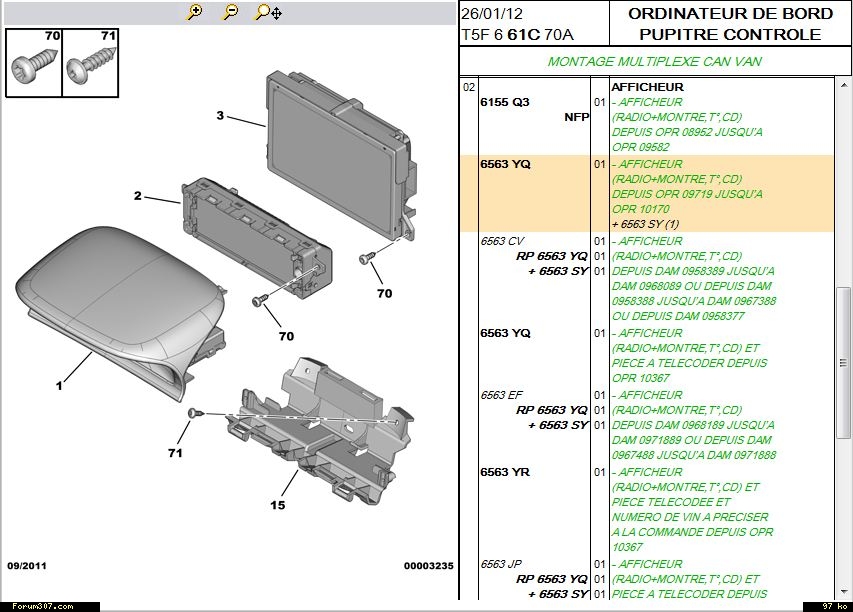Click superseded reference 6563 CV
The width and height of the screenshot is (853, 612).
[x=502, y=241]
